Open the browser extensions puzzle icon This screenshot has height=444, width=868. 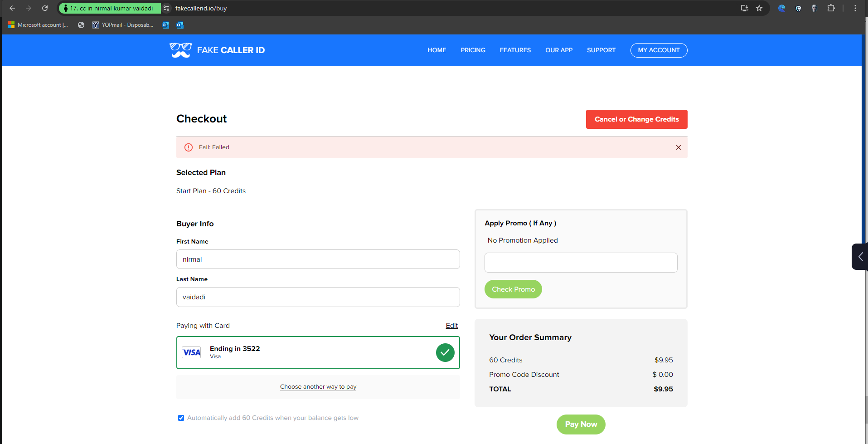coord(831,8)
